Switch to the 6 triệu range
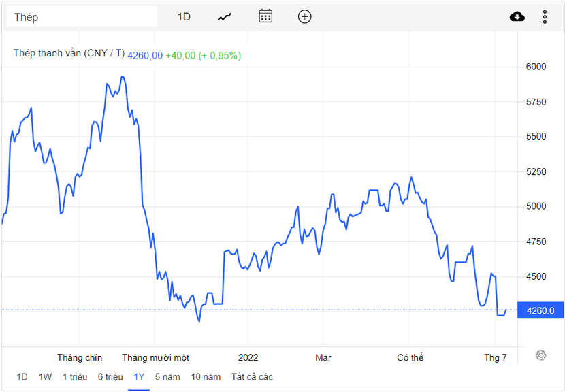The image size is (565, 392). coord(110,376)
